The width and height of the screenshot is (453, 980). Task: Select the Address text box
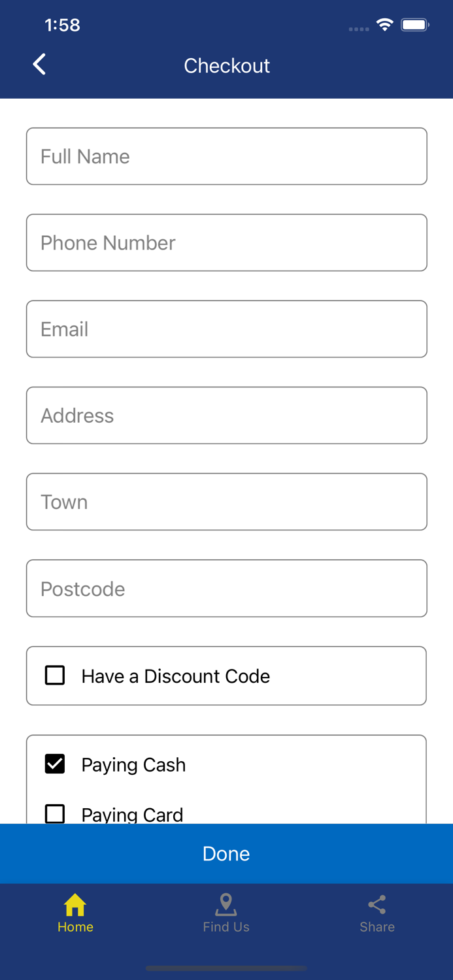tap(227, 416)
